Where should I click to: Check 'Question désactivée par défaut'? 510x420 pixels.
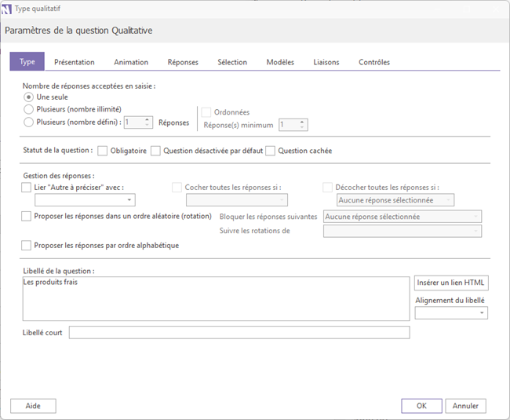pyautogui.click(x=155, y=151)
